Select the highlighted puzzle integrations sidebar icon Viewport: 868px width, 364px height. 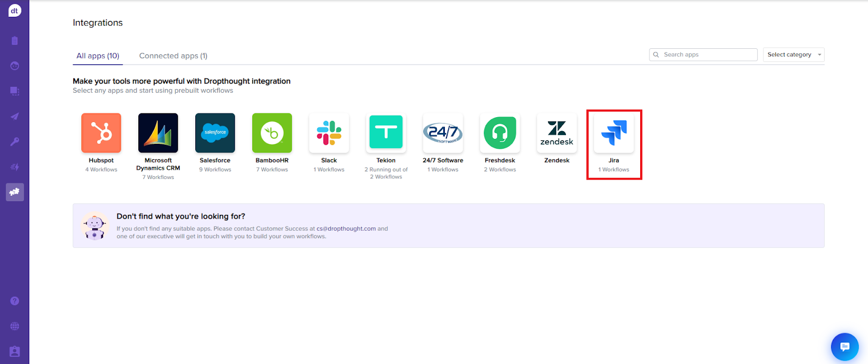click(15, 192)
